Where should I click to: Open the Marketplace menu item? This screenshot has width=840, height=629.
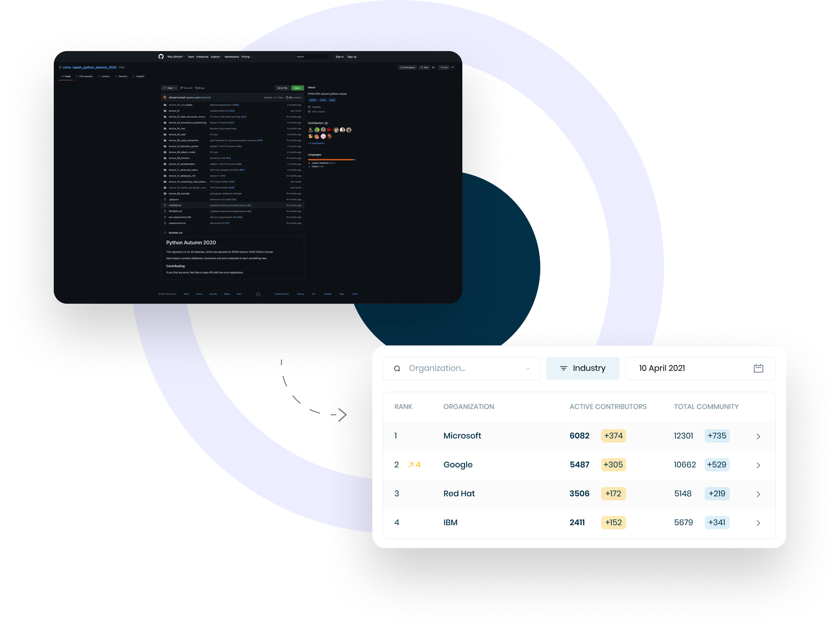(x=232, y=57)
